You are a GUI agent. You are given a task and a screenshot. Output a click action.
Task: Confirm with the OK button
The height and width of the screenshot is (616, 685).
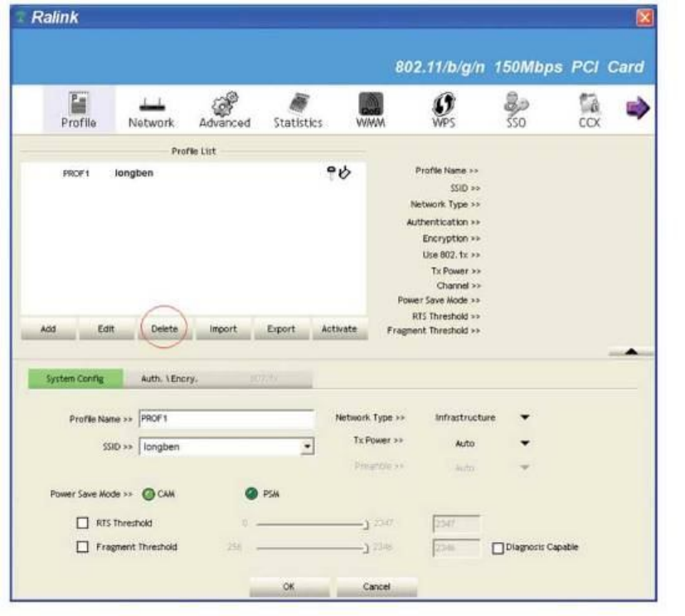(x=289, y=587)
